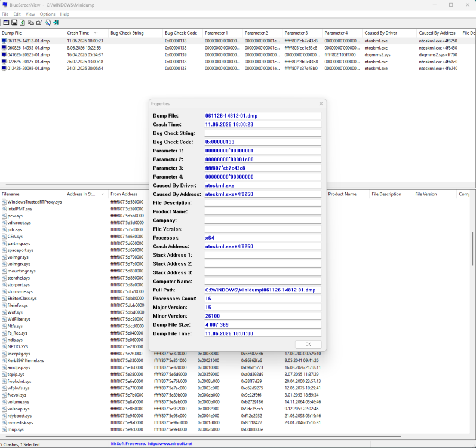Close the Properties dialog with X

[321, 103]
